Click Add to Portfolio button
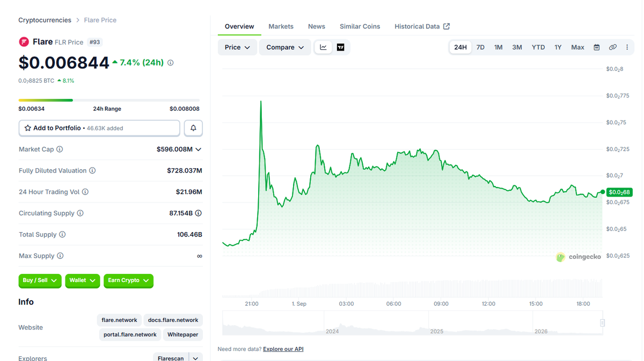The width and height of the screenshot is (644, 361). click(99, 128)
